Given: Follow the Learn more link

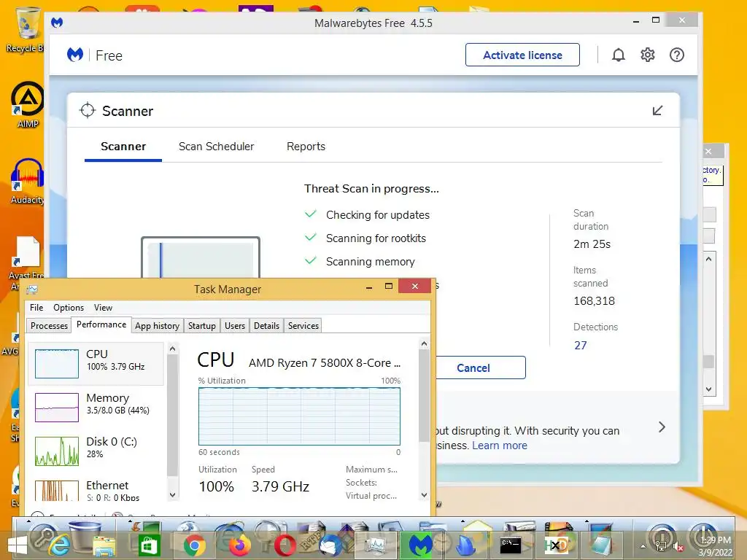Looking at the screenshot, I should click(x=500, y=446).
